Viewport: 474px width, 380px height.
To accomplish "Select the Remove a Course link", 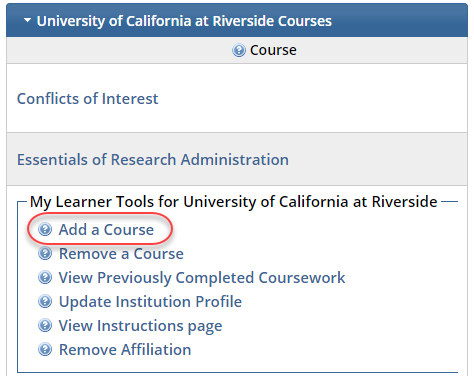I will [121, 254].
